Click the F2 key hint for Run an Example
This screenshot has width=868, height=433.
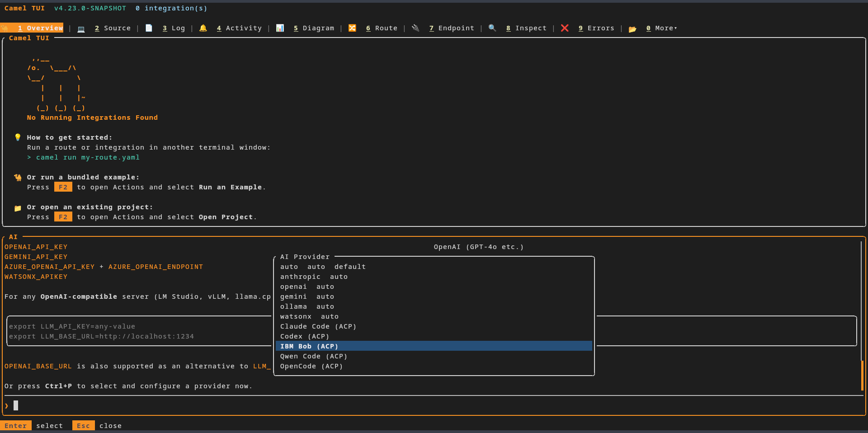[63, 187]
